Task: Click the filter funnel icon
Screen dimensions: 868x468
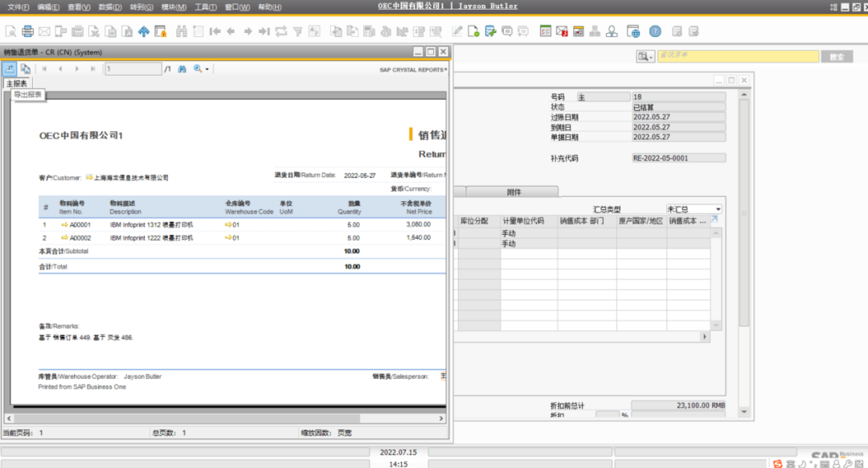Action: tap(298, 31)
